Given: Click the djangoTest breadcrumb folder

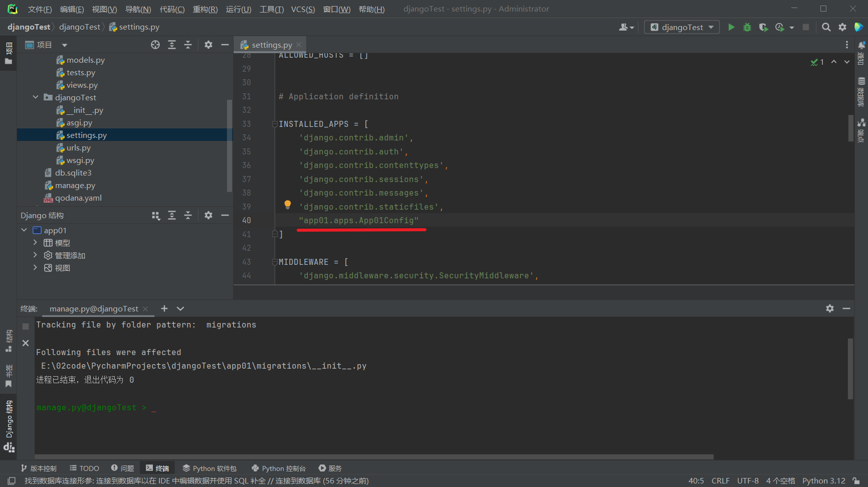Looking at the screenshot, I should point(80,27).
